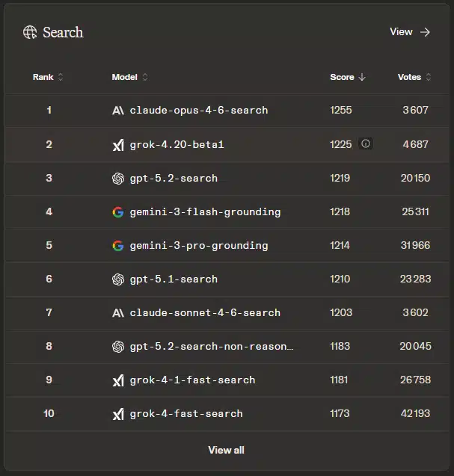Click the Anthropic logo beside claude-opus-4-6-search

click(117, 111)
